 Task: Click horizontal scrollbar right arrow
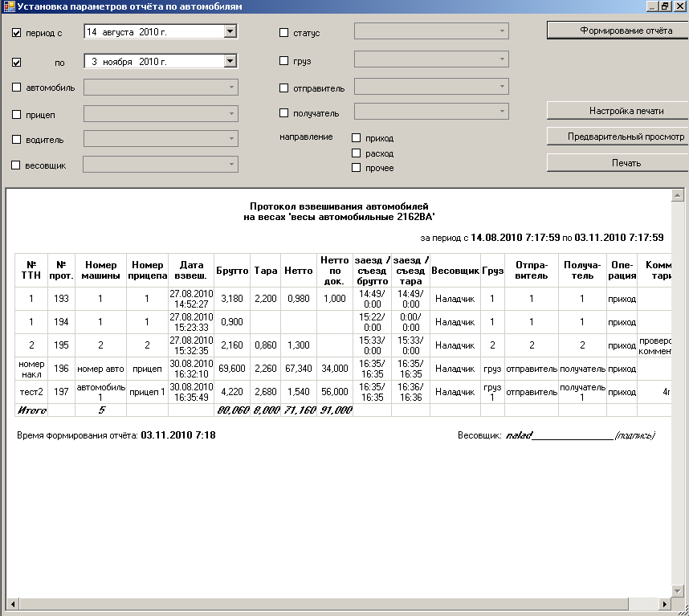tap(665, 604)
